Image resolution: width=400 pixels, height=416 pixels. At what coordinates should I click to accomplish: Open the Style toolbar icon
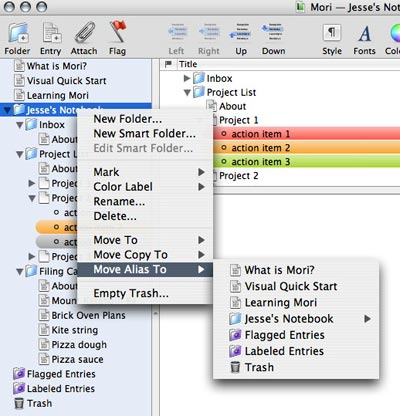pyautogui.click(x=332, y=33)
